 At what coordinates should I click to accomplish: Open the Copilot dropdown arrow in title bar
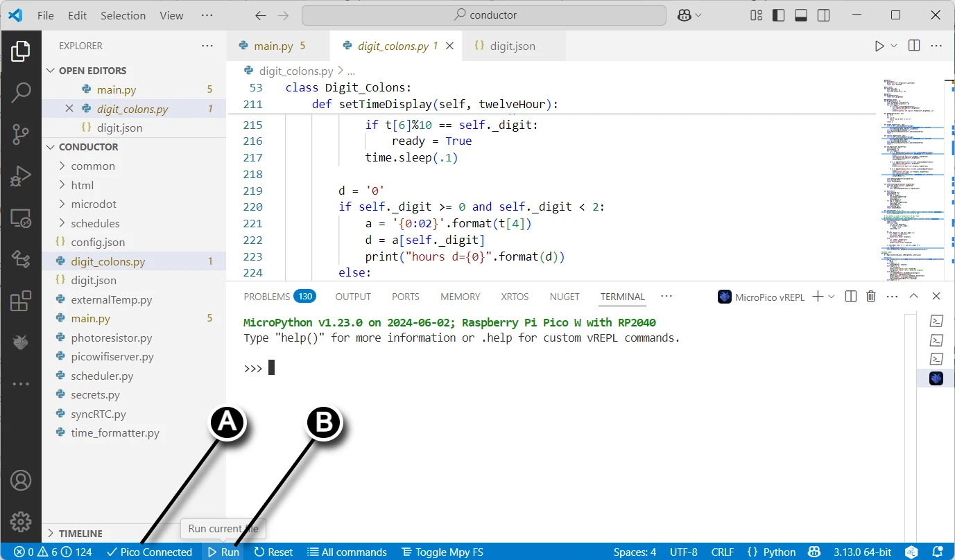(698, 15)
